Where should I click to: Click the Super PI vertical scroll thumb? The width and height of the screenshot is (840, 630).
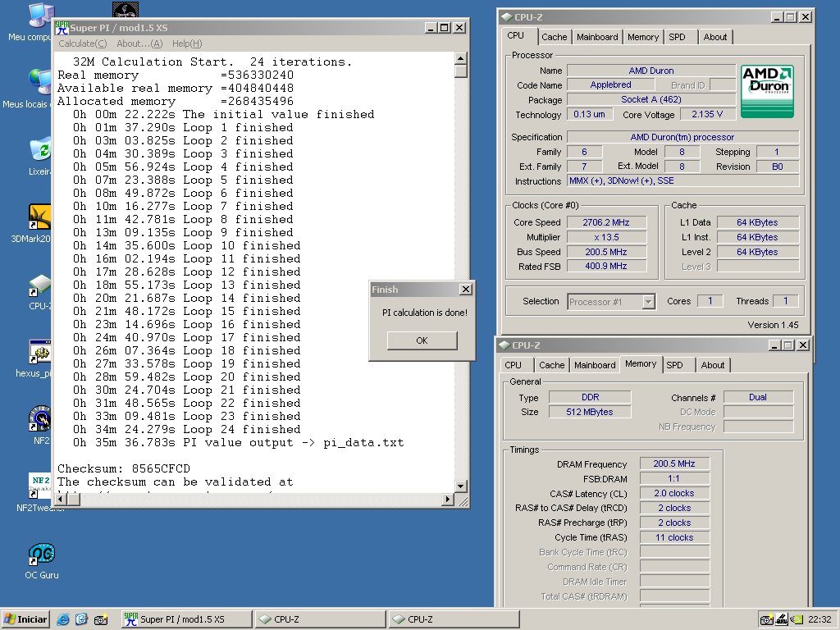(461, 71)
